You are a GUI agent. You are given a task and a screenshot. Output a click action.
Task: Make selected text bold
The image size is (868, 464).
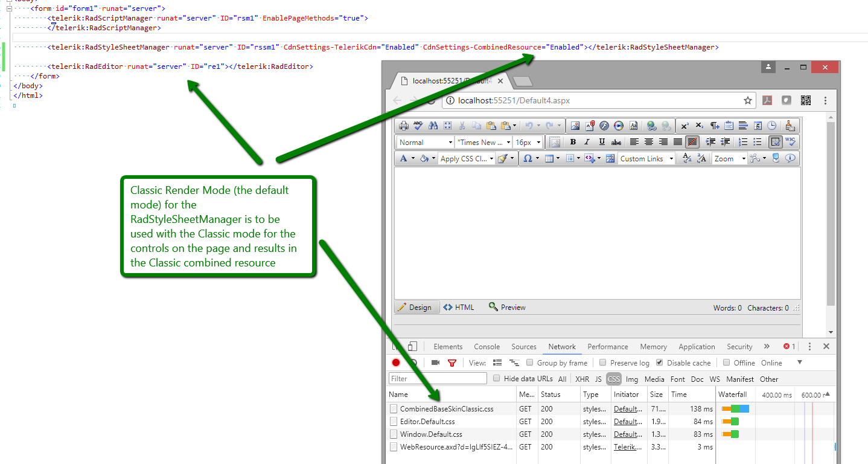click(x=573, y=142)
